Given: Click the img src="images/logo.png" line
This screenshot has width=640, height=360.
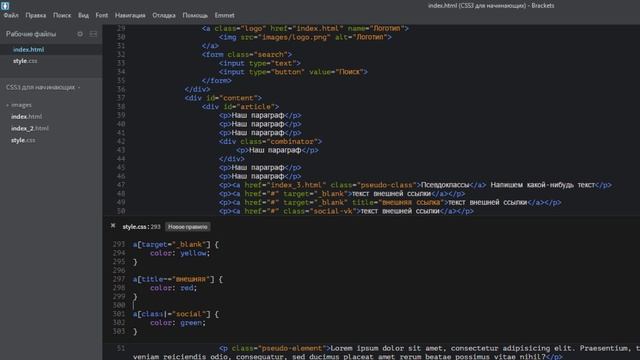Looking at the screenshot, I should (305, 37).
